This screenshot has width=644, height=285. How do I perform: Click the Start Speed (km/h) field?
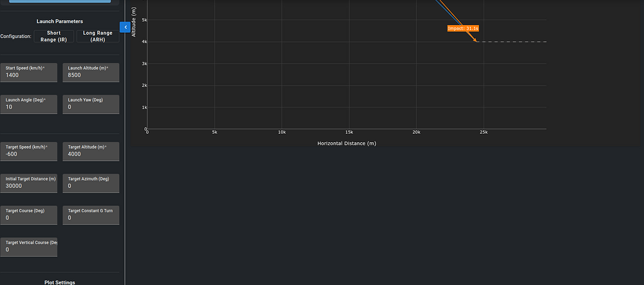coord(29,75)
